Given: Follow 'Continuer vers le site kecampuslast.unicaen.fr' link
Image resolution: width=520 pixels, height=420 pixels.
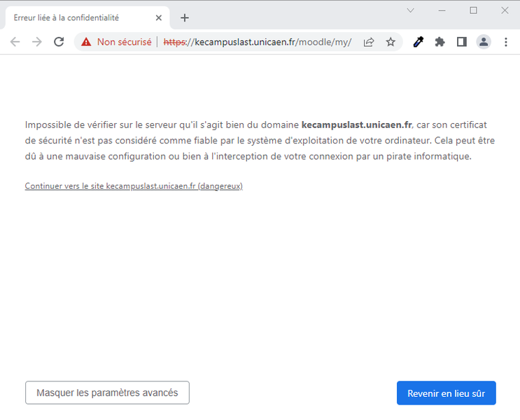Looking at the screenshot, I should (x=134, y=186).
